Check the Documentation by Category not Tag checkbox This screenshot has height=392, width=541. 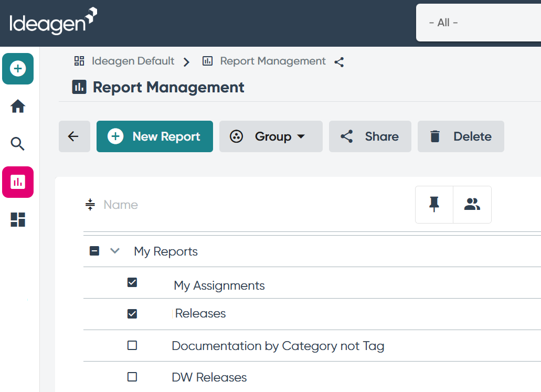(132, 345)
